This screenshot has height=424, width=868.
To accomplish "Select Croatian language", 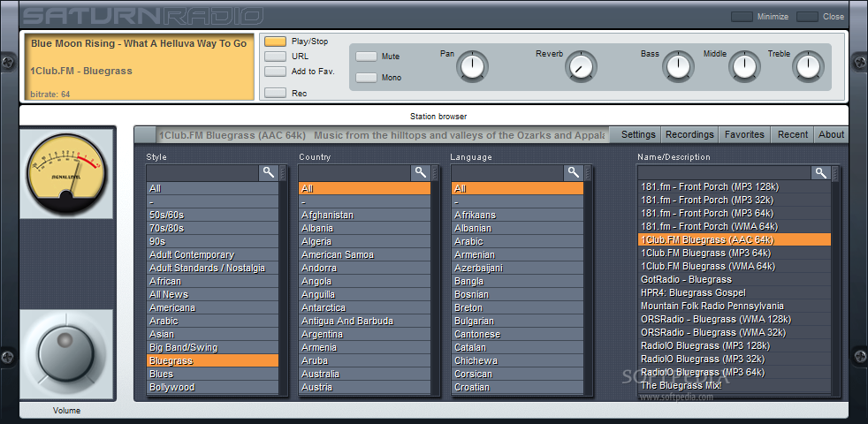I will click(x=518, y=388).
